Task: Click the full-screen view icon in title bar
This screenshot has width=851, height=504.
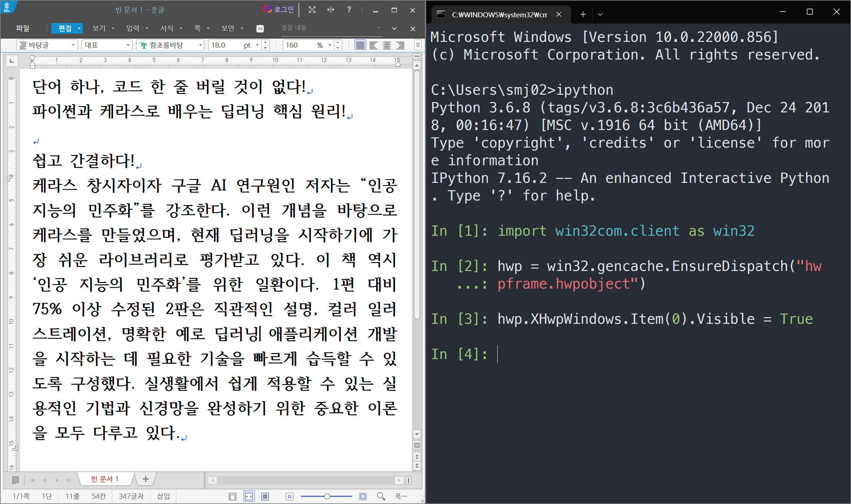Action: 312,10
